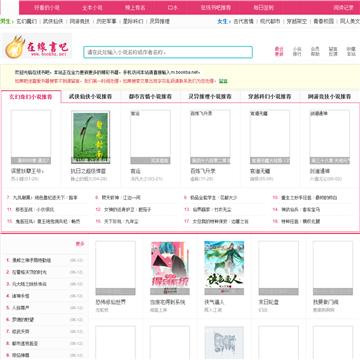Open the 百炼飞升录 cover placeholder
This screenshot has width=360, height=360.
(x=210, y=137)
